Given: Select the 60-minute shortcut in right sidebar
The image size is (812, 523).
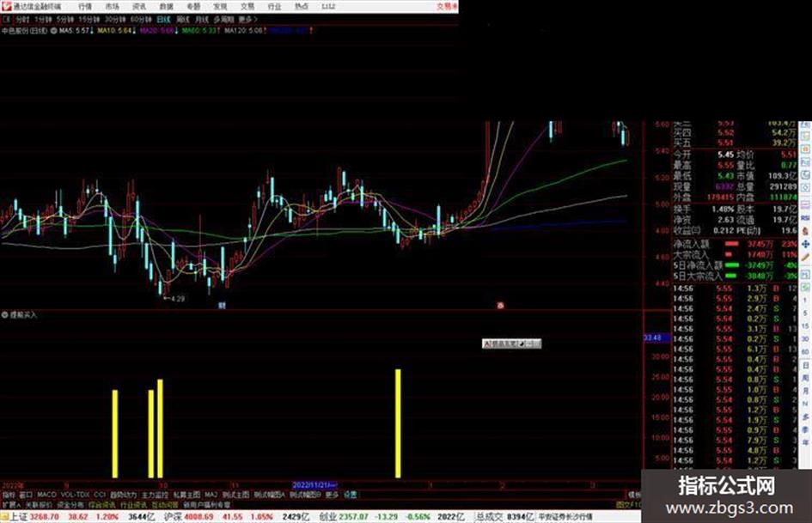Looking at the screenshot, I should coord(805,351).
